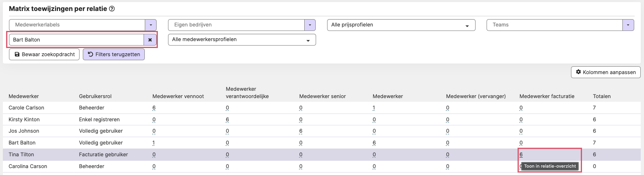Select Facturatie gebruiker role cell
This screenshot has width=644, height=175.
point(104,155)
